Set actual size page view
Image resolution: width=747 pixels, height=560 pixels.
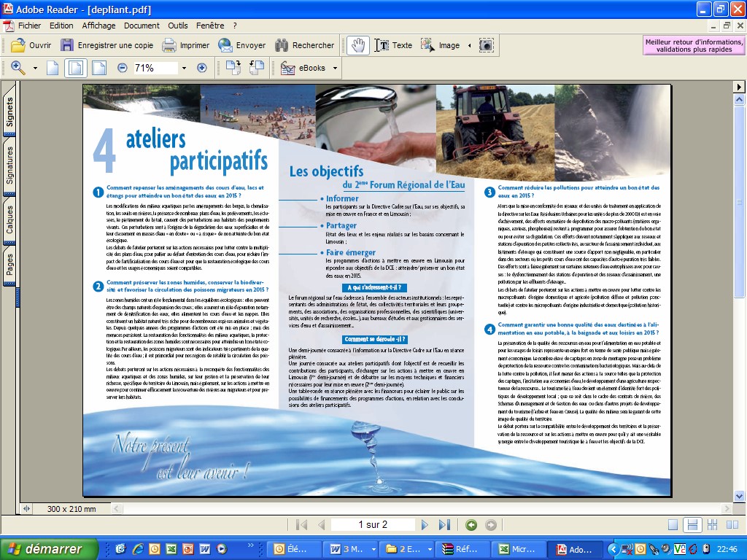(53, 68)
